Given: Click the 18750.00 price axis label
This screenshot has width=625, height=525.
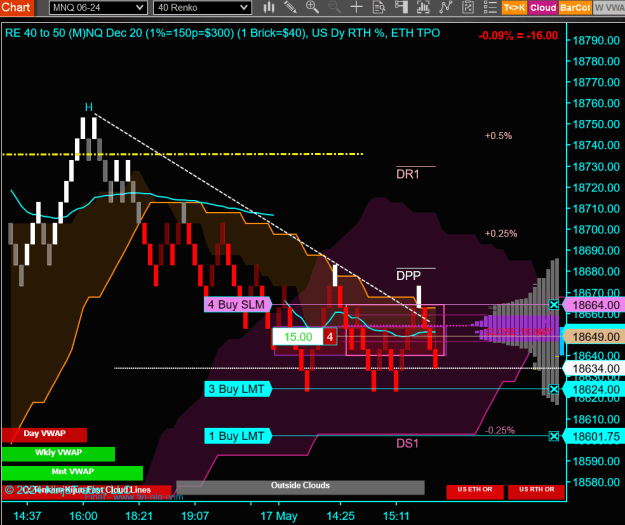Looking at the screenshot, I should [x=596, y=124].
